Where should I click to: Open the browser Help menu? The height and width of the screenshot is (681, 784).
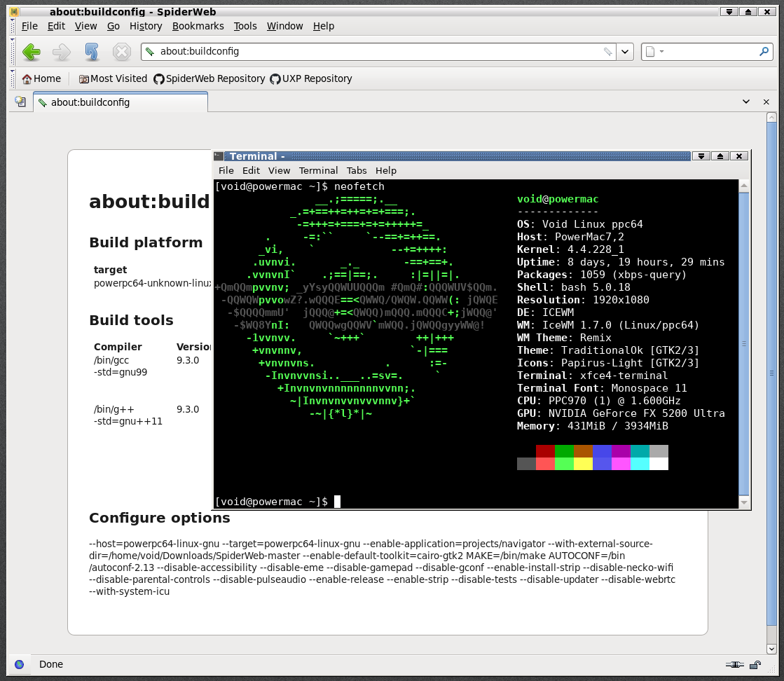[x=324, y=26]
